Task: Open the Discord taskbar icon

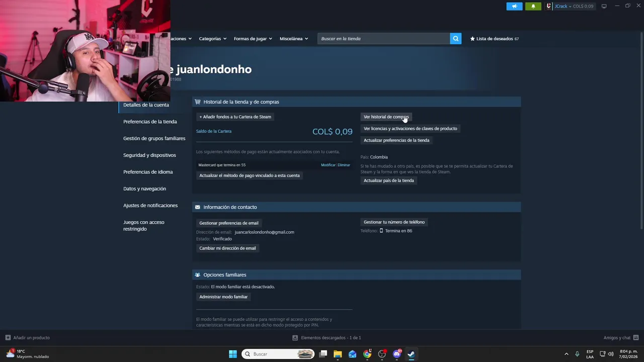Action: click(396, 354)
